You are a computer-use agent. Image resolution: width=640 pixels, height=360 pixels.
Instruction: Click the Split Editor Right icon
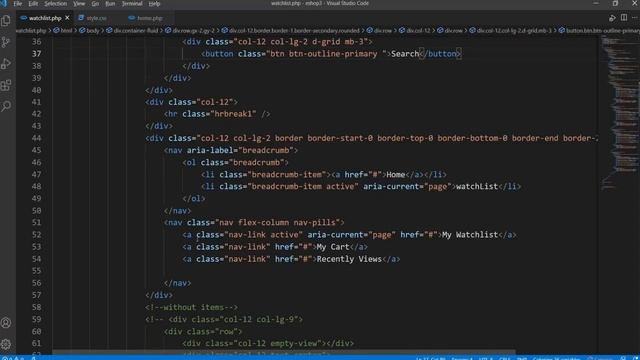pyautogui.click(x=624, y=18)
